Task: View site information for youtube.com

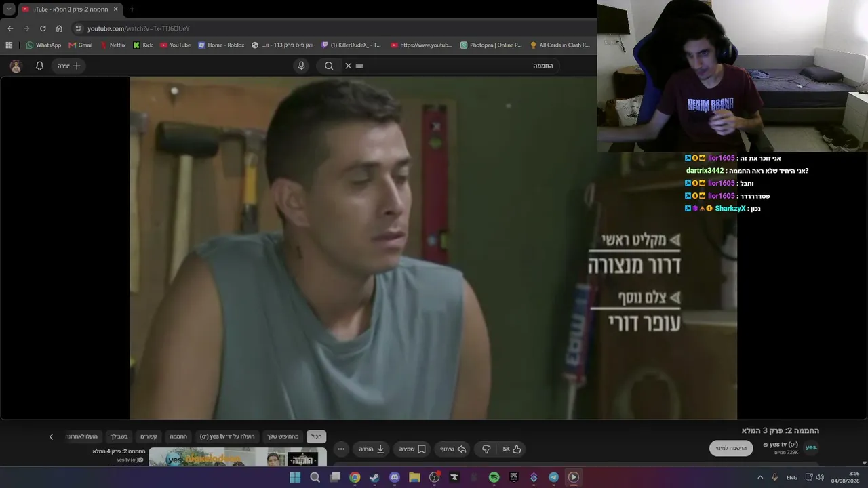Action: (x=79, y=28)
